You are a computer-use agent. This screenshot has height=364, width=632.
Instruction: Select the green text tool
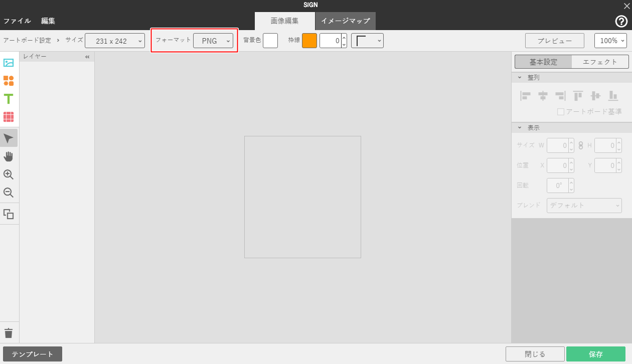tap(9, 99)
